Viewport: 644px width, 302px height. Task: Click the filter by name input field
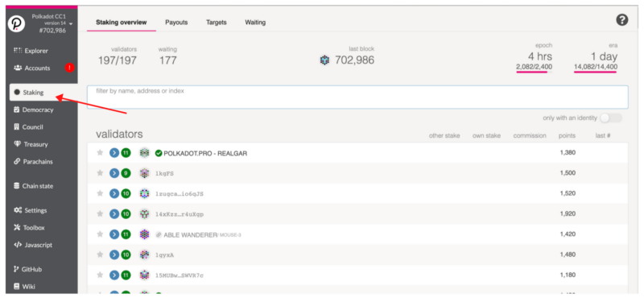pos(357,97)
